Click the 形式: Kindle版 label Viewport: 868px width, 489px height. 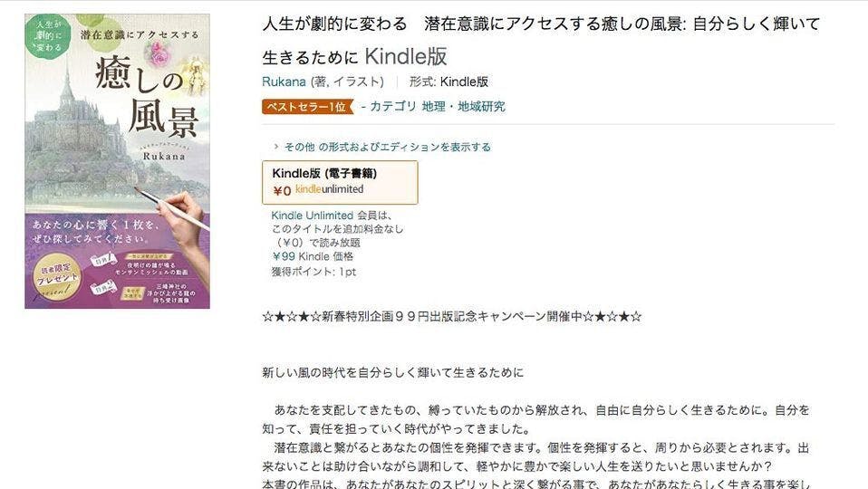click(448, 81)
